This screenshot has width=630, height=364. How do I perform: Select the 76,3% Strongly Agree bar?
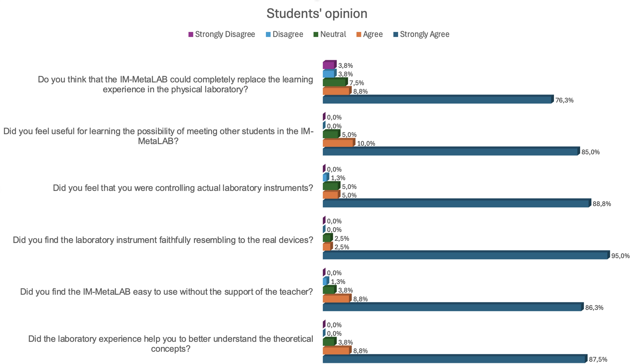pyautogui.click(x=437, y=100)
